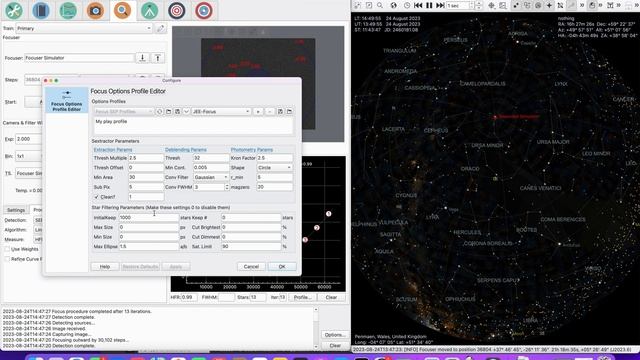Open the Ekos Setup wrench module
640x360 pixels.
point(13,11)
